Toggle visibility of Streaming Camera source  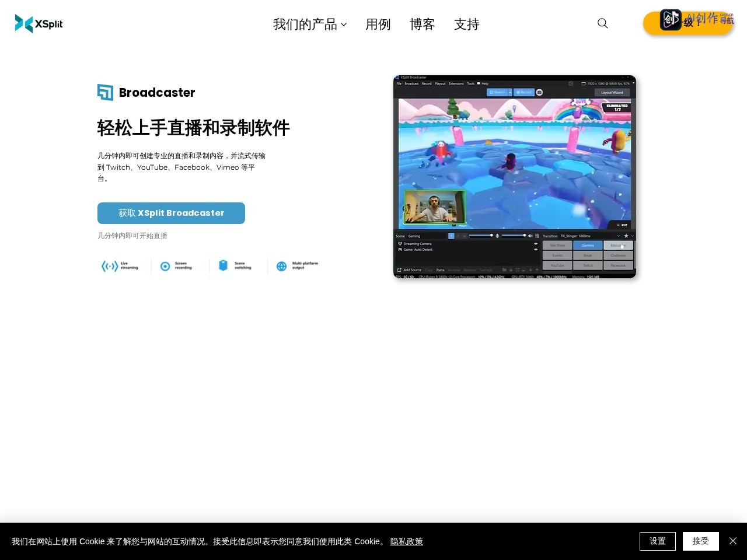pyautogui.click(x=536, y=244)
